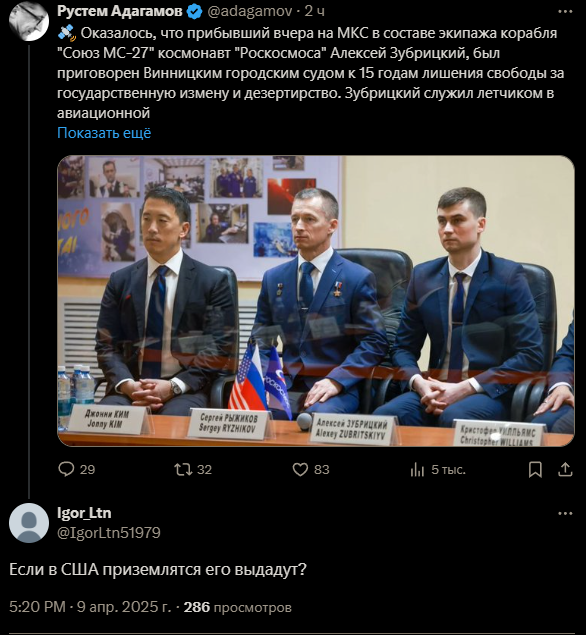Open more options on Igor_Ltn's reply
586x635 pixels.
565,514
